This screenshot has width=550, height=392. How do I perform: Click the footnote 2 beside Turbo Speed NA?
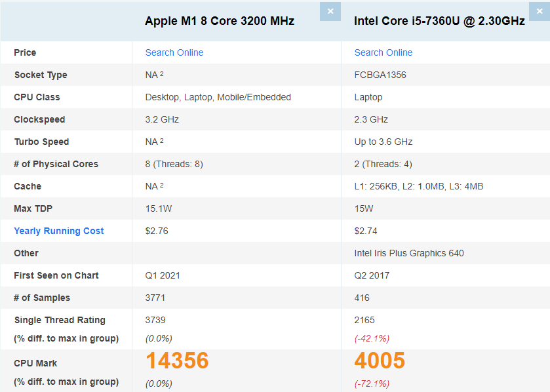point(162,141)
